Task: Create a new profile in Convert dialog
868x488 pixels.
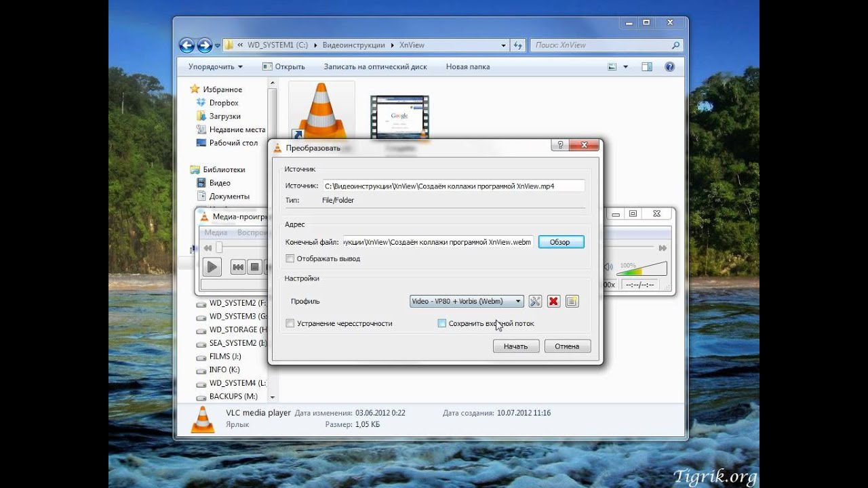Action: point(572,302)
